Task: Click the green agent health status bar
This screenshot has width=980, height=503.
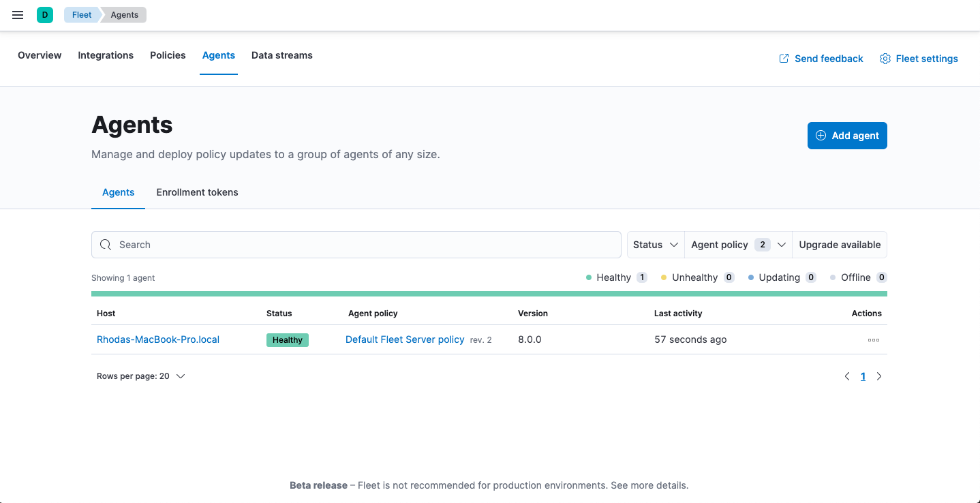Action: tap(489, 293)
